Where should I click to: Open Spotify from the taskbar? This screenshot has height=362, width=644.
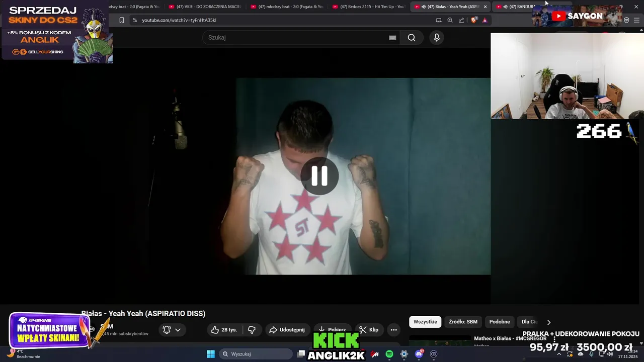pos(389,354)
